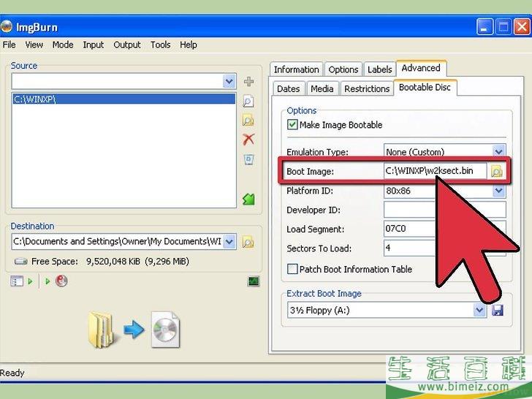This screenshot has height=399, width=532.
Task: Click the Build folder-to-image button
Action: [x=134, y=330]
